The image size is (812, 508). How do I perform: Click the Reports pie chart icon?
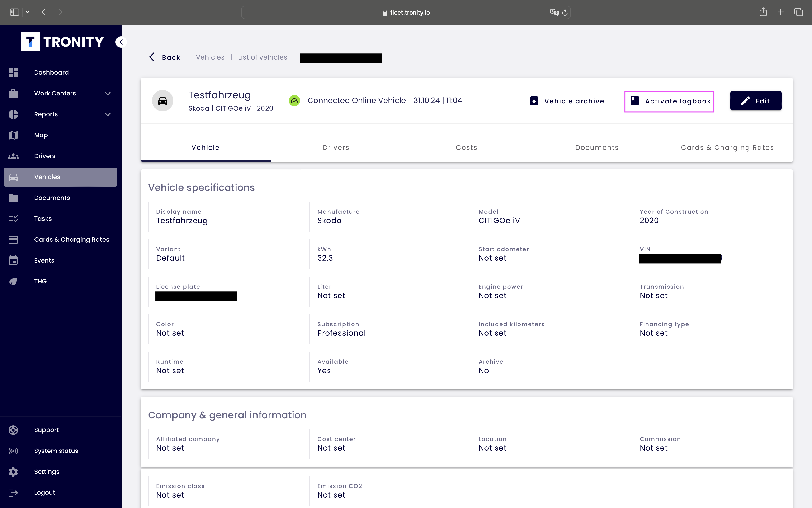click(x=13, y=114)
